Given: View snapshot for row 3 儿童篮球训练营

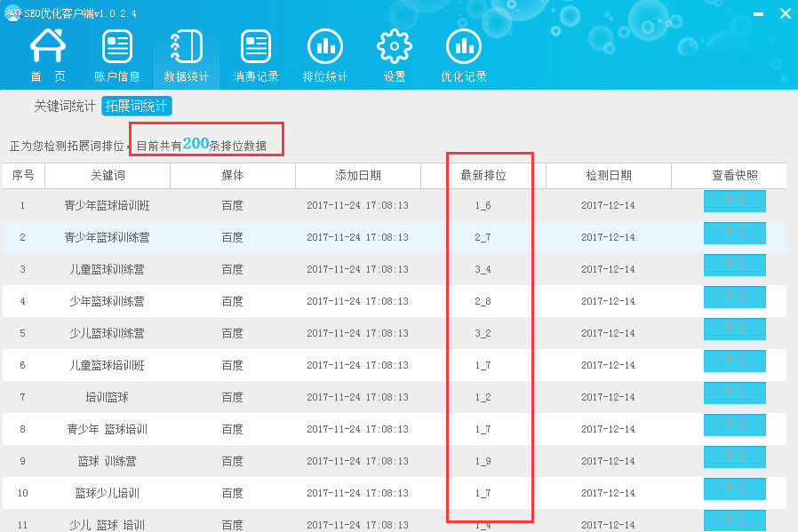Looking at the screenshot, I should point(734,266).
